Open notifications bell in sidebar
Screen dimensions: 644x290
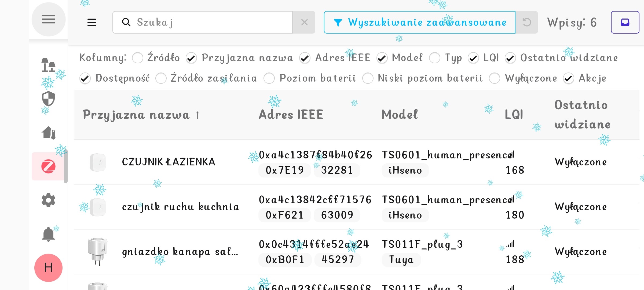point(48,234)
